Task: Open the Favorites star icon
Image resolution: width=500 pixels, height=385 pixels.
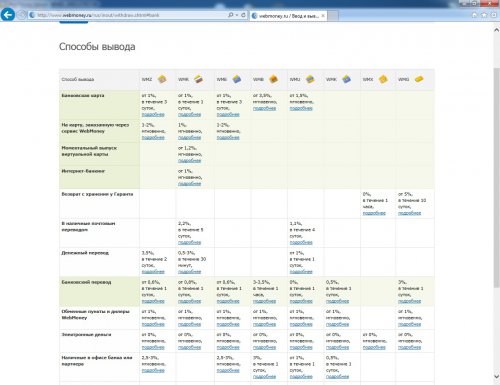Action: pos(484,15)
